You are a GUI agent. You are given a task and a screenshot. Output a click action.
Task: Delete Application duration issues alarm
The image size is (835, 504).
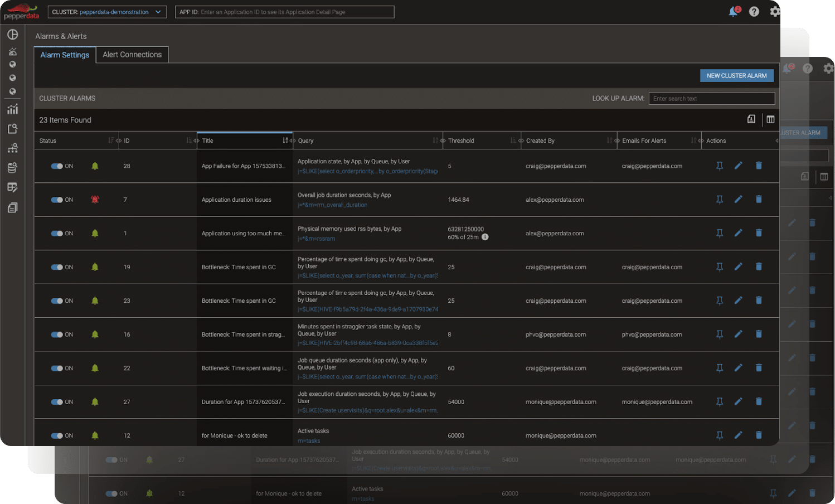(759, 199)
